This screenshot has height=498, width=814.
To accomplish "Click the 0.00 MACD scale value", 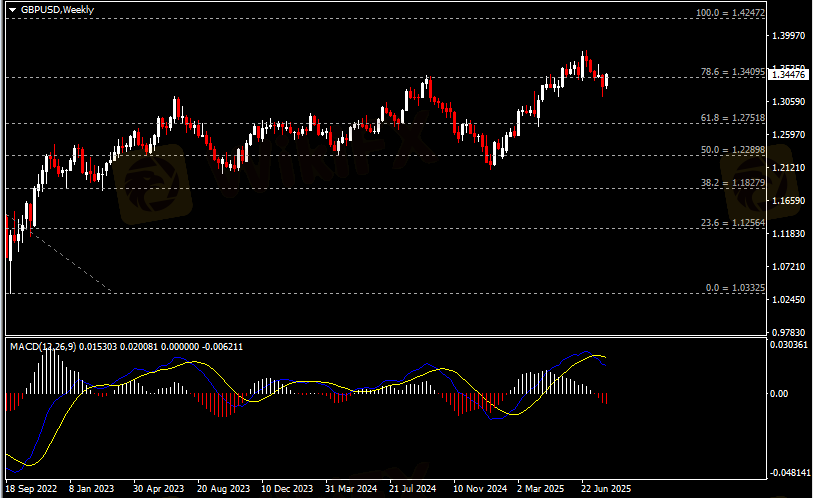I will point(779,394).
